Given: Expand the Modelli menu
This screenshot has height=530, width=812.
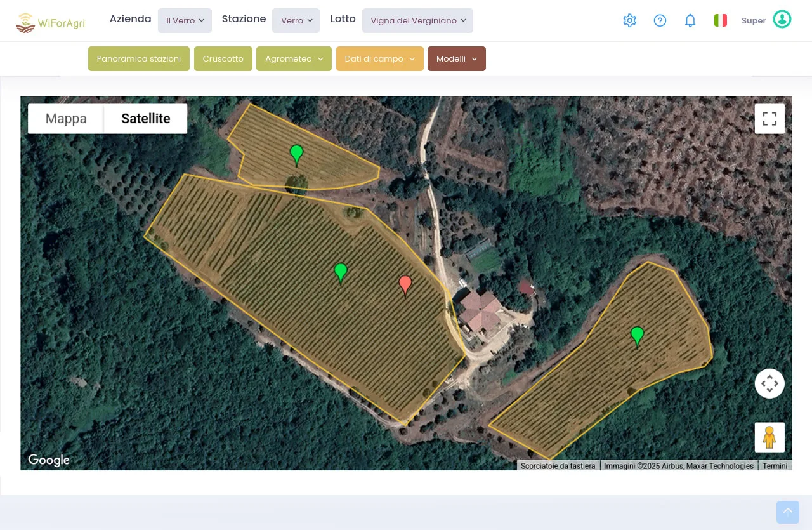Looking at the screenshot, I should point(456,58).
